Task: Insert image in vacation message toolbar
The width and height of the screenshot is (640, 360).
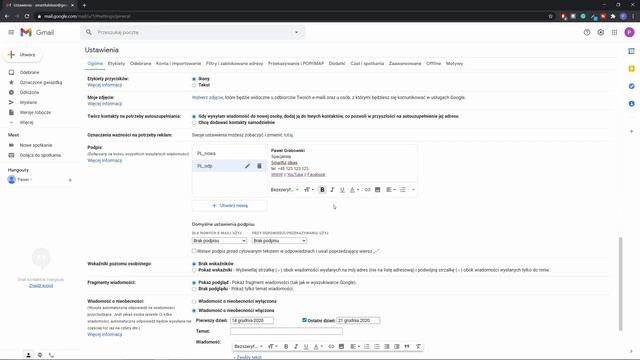Action: pos(341,346)
